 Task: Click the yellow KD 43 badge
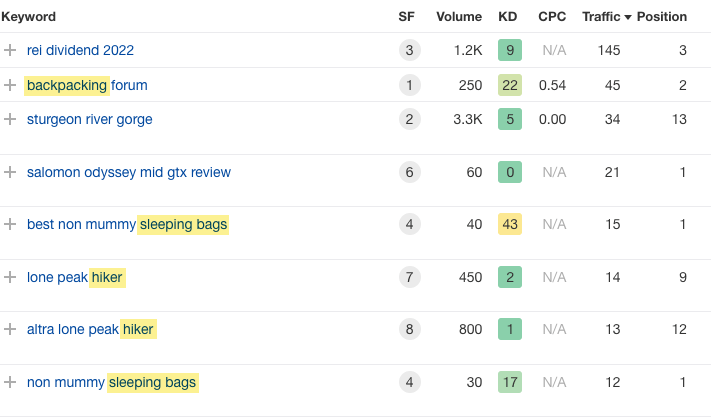510,224
